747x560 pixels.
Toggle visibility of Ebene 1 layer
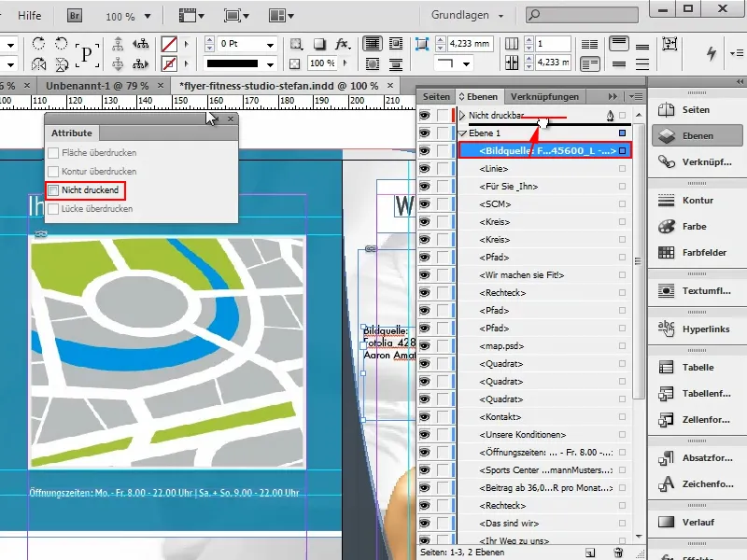tap(425, 133)
